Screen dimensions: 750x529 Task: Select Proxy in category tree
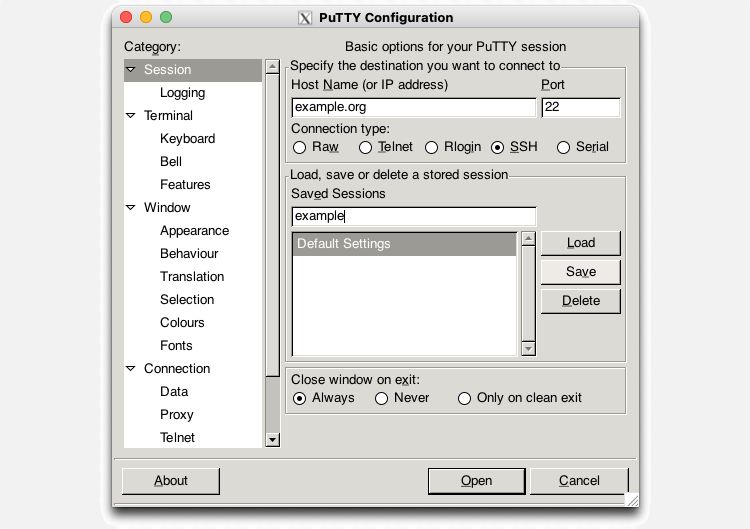click(x=176, y=415)
